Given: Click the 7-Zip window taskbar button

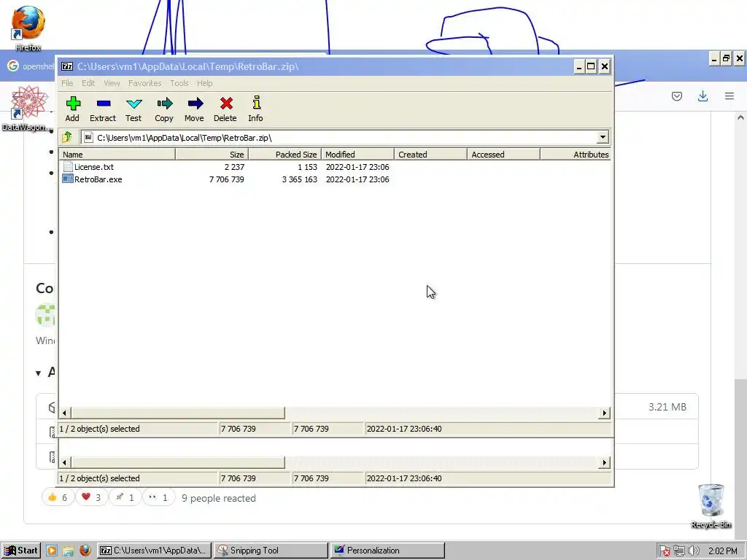Looking at the screenshot, I should (x=155, y=551).
